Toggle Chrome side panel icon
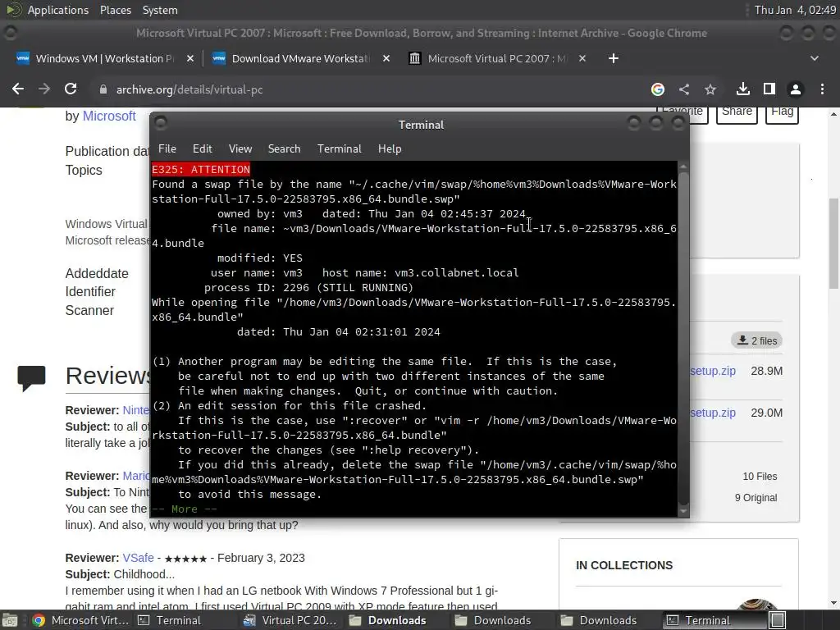The image size is (840, 630). pyautogui.click(x=769, y=89)
